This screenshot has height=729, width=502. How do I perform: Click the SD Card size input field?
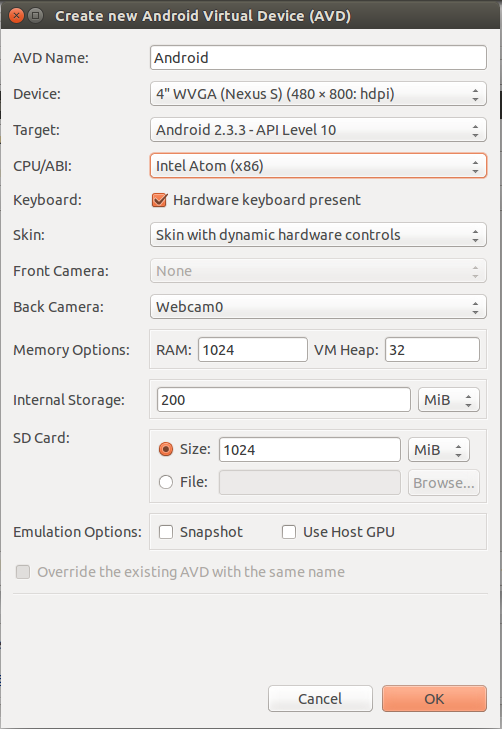pyautogui.click(x=310, y=450)
